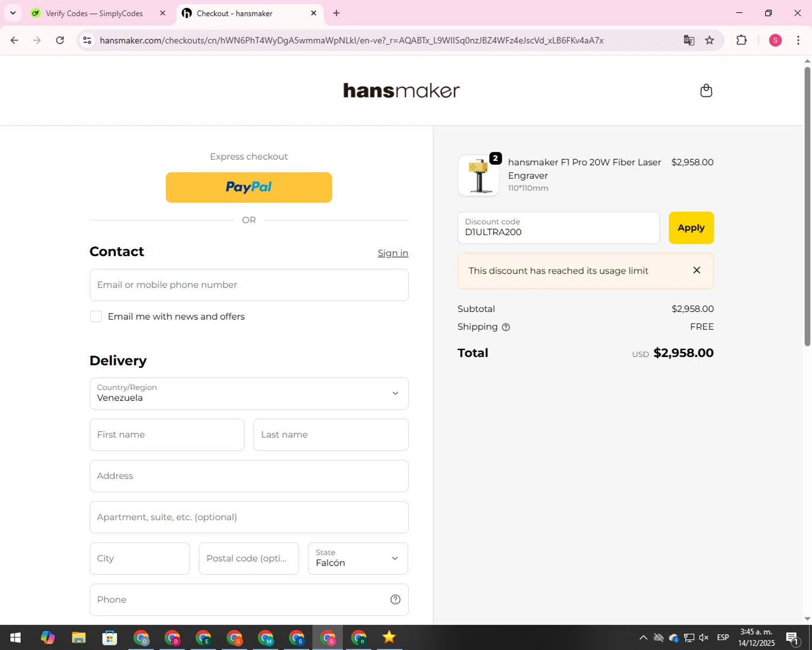
Task: Reload the checkout page
Action: tap(60, 40)
